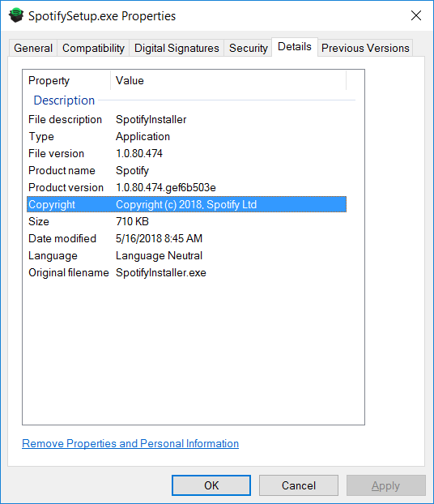Viewport: 434px width, 504px height.
Task: Select the Original filename row
Action: click(187, 272)
